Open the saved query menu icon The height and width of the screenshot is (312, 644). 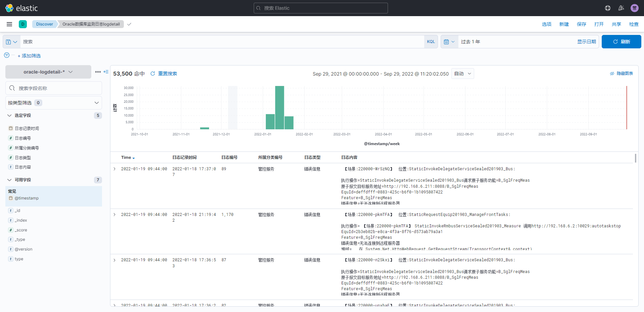(11, 42)
